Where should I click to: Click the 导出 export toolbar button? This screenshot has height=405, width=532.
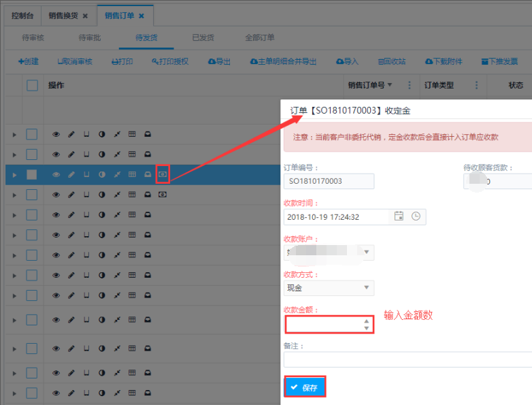pyautogui.click(x=219, y=61)
